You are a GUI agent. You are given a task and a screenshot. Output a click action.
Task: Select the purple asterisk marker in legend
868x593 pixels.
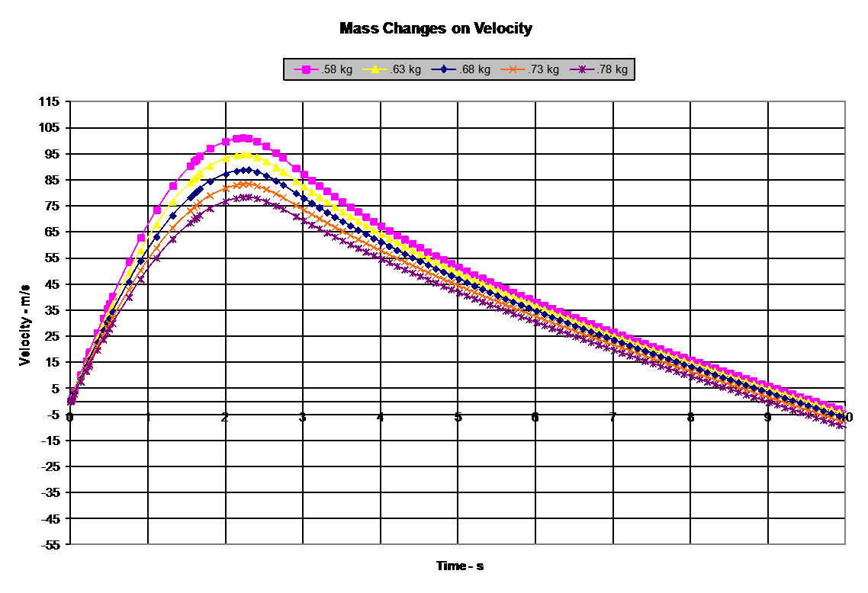581,69
